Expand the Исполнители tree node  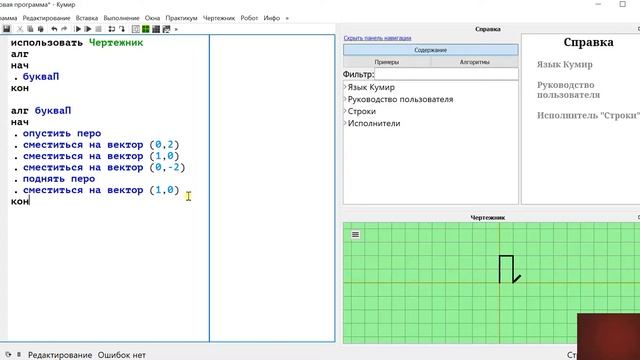point(345,123)
